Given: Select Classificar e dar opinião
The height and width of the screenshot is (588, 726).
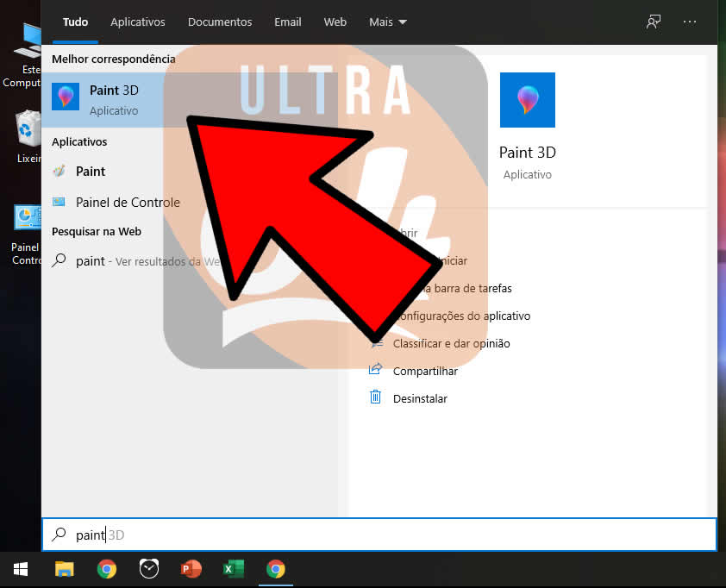Looking at the screenshot, I should [x=452, y=343].
